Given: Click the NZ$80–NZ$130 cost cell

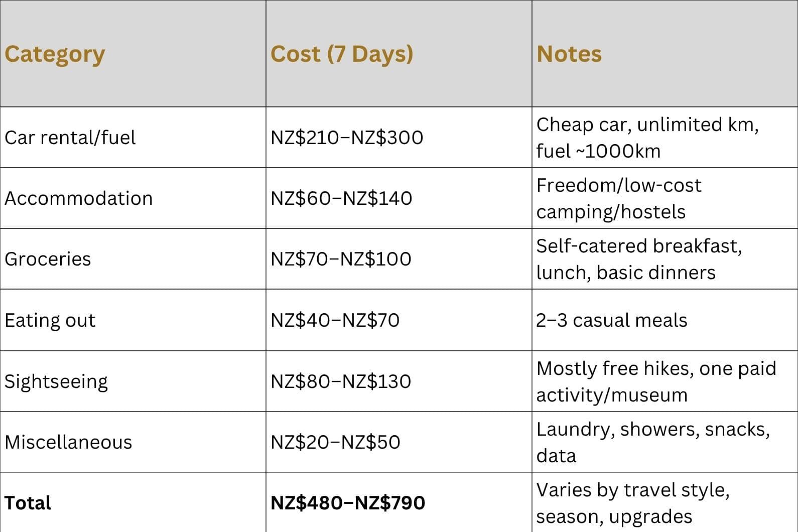Looking at the screenshot, I should 341,381.
